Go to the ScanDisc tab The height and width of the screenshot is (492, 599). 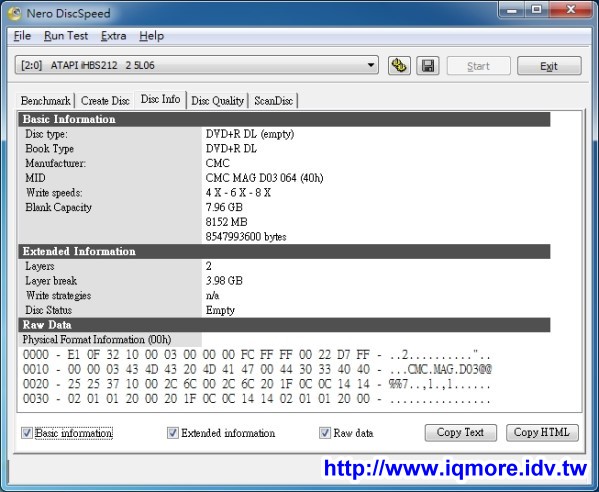pos(274,101)
